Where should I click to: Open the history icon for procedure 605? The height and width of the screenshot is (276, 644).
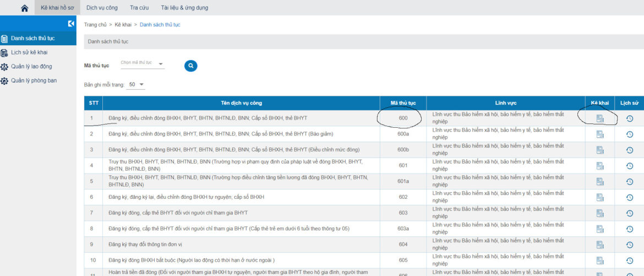tap(630, 260)
